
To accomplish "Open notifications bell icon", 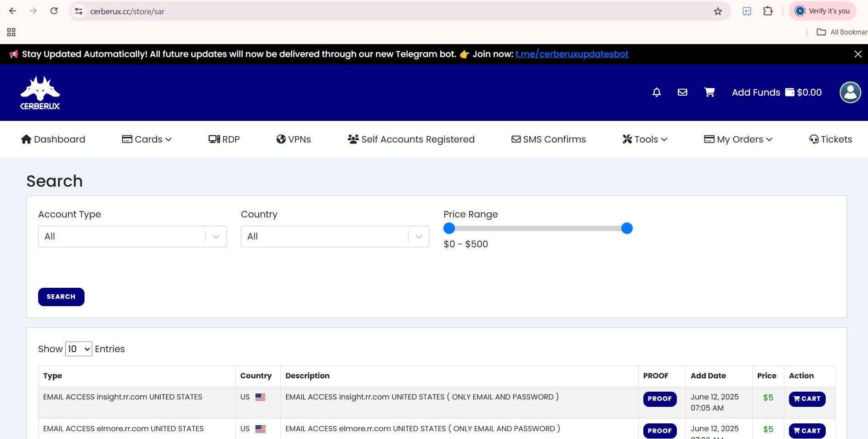I will tap(657, 92).
